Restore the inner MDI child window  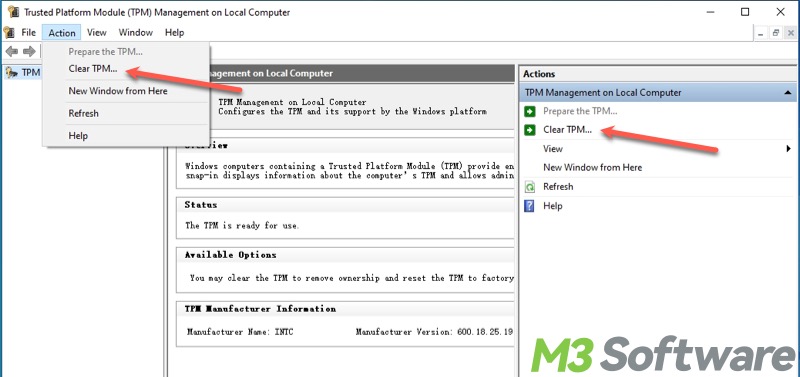pyautogui.click(x=776, y=33)
